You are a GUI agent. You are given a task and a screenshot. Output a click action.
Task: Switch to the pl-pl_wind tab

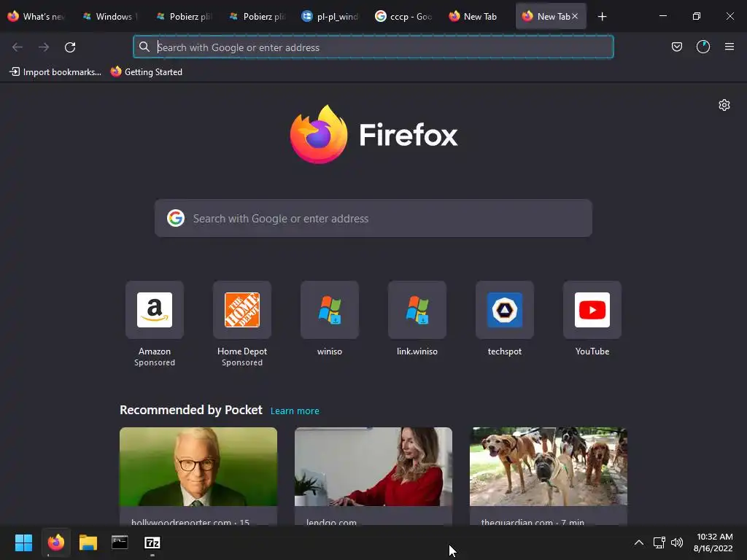tap(330, 17)
